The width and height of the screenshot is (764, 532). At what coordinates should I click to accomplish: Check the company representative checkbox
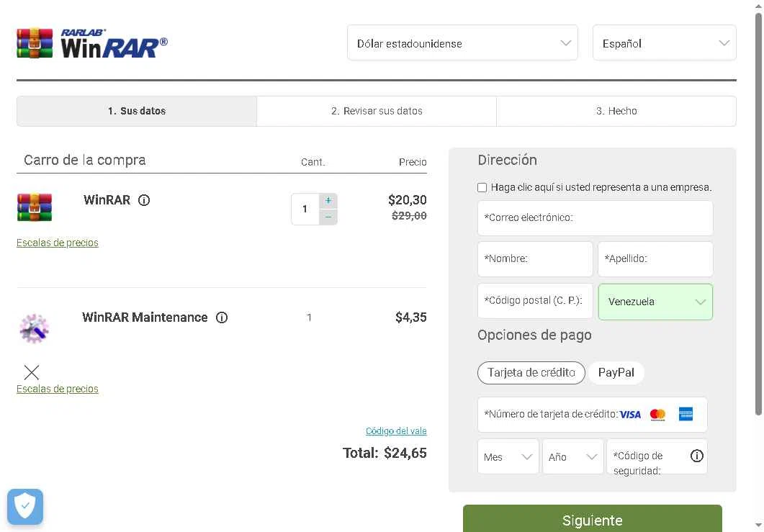(x=482, y=187)
